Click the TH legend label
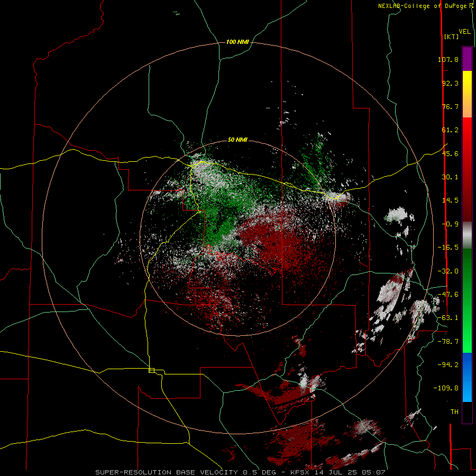 [454, 412]
